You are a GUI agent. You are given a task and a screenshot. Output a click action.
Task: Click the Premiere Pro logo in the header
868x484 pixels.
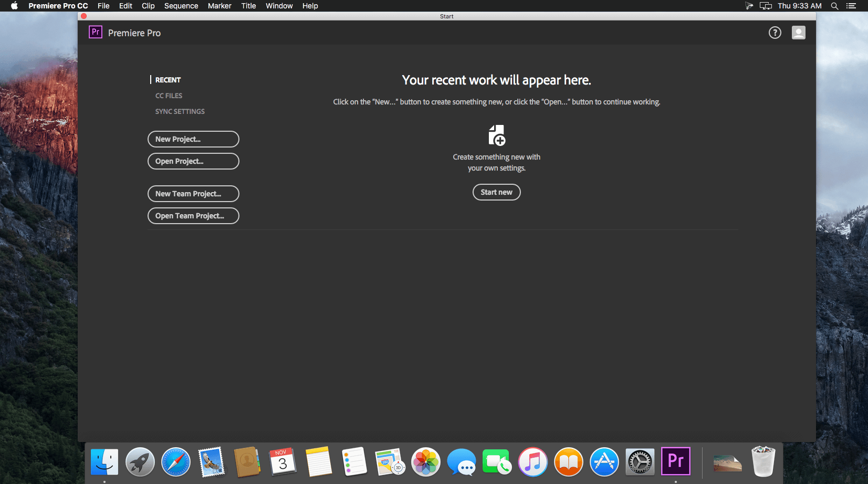(x=96, y=32)
